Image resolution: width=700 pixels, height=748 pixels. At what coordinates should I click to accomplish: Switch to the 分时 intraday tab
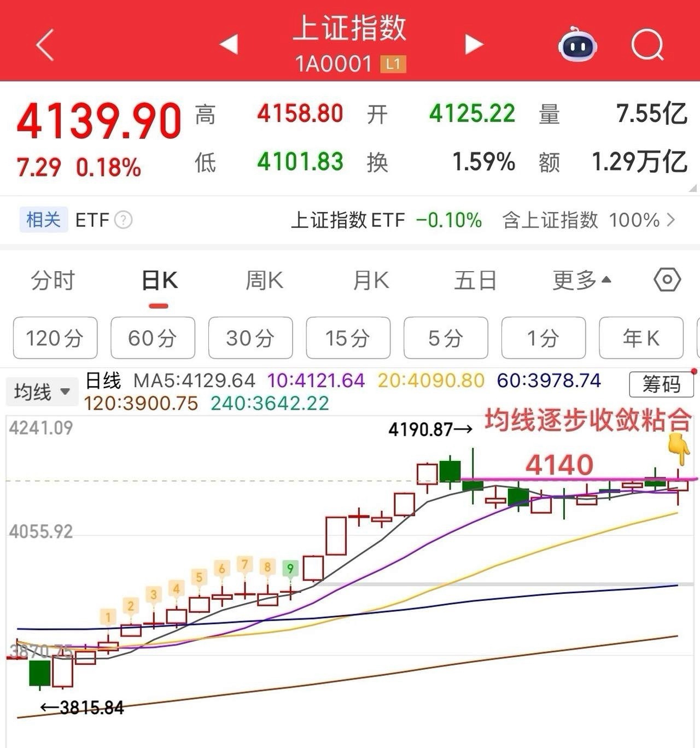coord(52,280)
